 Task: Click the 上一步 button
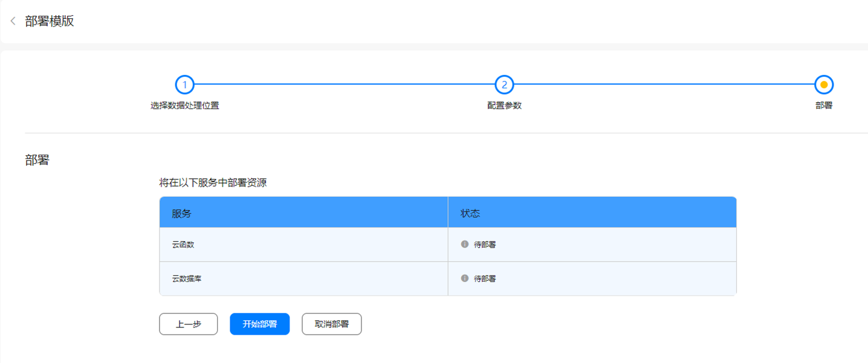[x=188, y=324]
